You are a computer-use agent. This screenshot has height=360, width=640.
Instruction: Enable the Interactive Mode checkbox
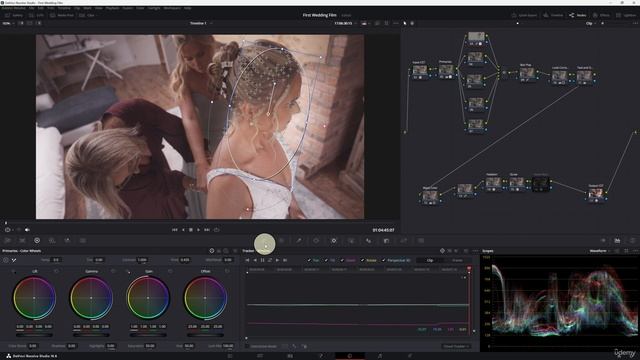coord(247,346)
